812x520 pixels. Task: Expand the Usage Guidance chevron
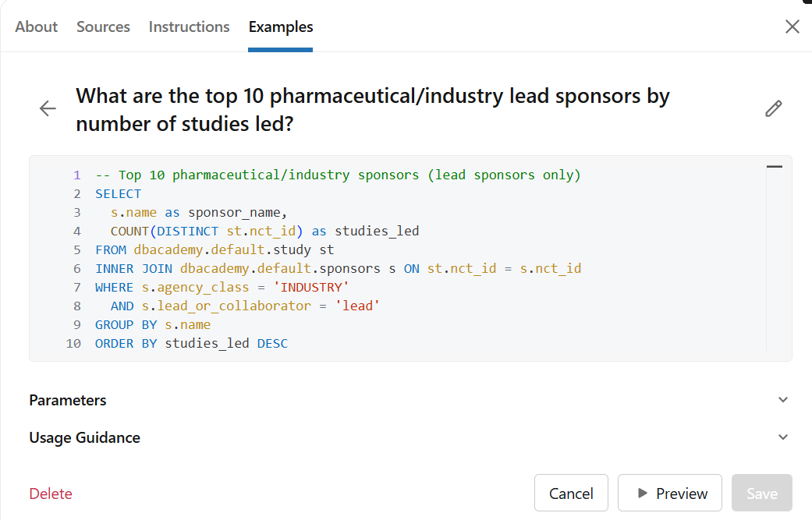(x=783, y=437)
